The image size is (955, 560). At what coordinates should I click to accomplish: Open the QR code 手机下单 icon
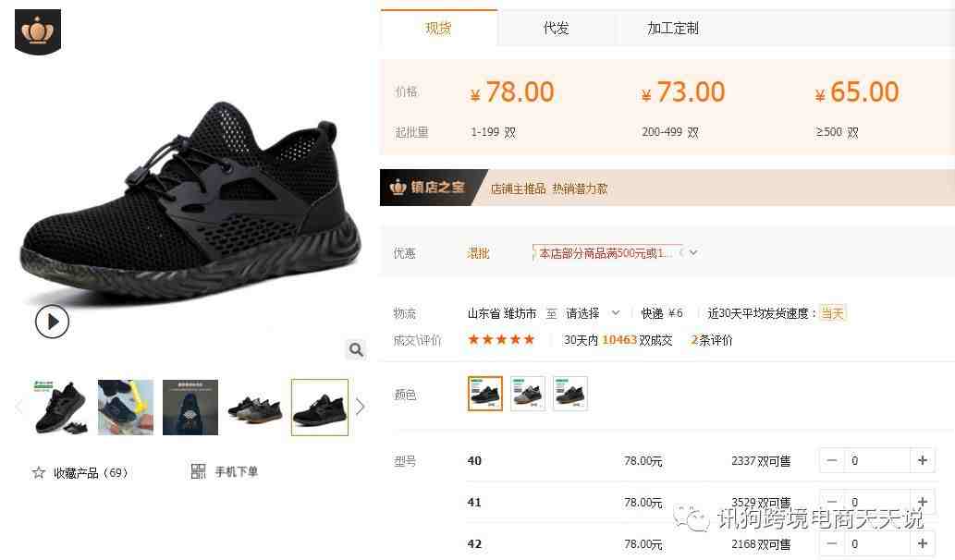point(198,471)
